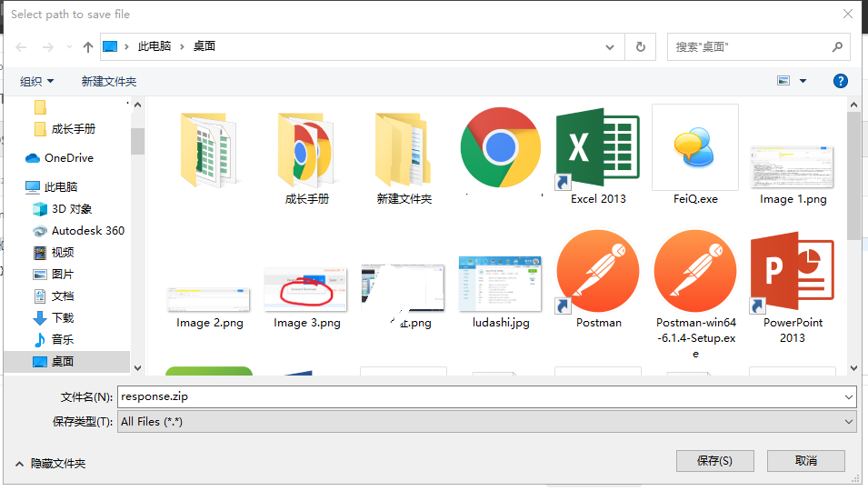Navigate up one folder level
This screenshot has width=868, height=491.
pos(87,47)
